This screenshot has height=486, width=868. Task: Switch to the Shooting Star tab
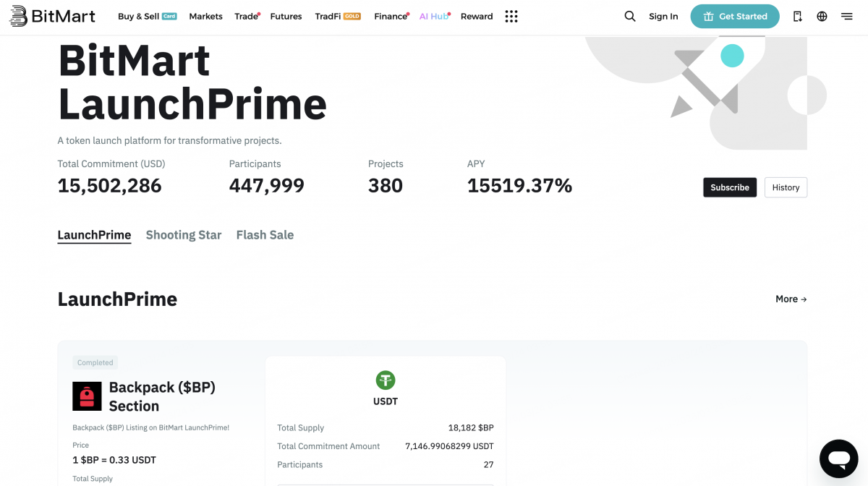[183, 235]
